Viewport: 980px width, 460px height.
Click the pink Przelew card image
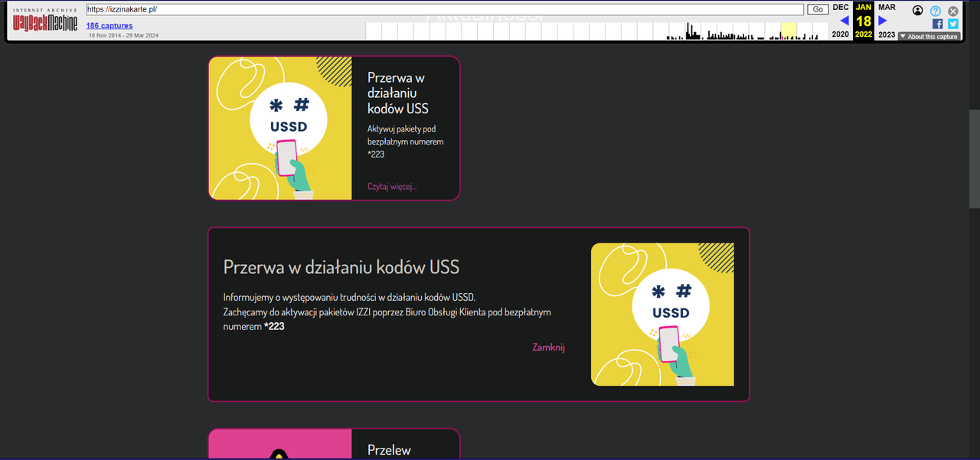click(280, 445)
